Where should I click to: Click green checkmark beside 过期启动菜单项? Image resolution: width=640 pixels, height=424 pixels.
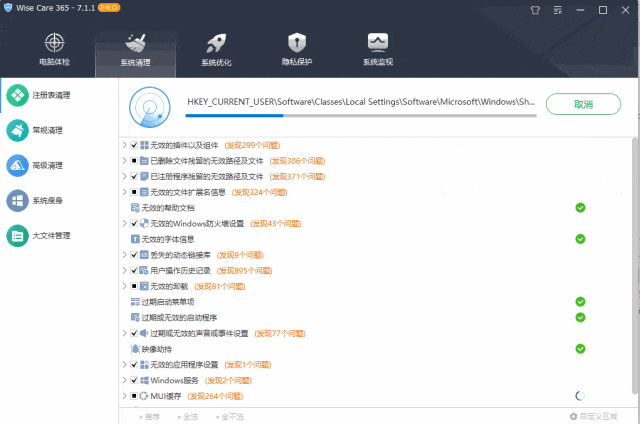(580, 302)
